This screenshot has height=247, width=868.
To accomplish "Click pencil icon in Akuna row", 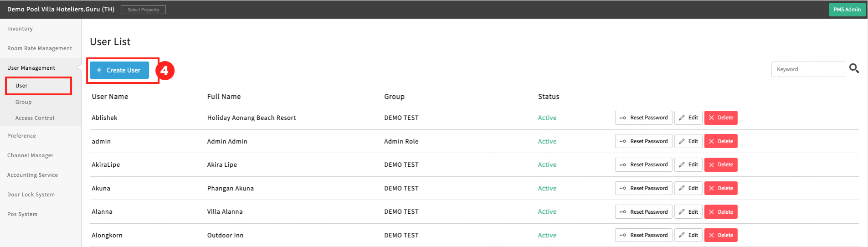I will (682, 189).
